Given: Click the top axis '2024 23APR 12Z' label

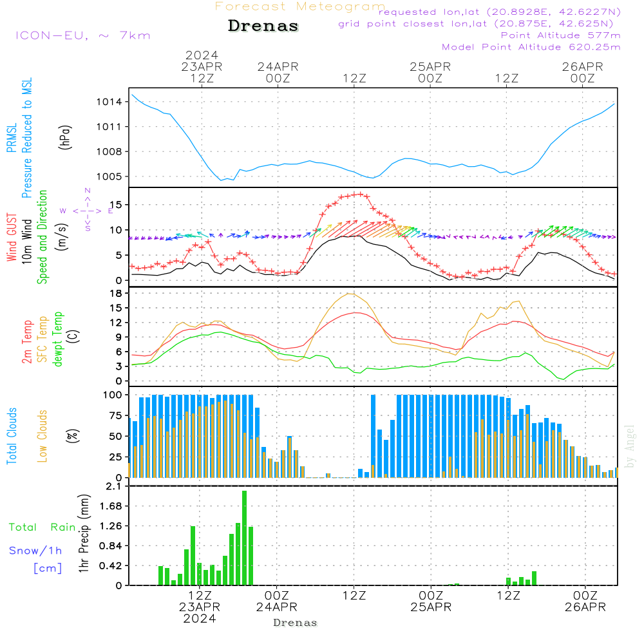Looking at the screenshot, I should click(202, 66).
